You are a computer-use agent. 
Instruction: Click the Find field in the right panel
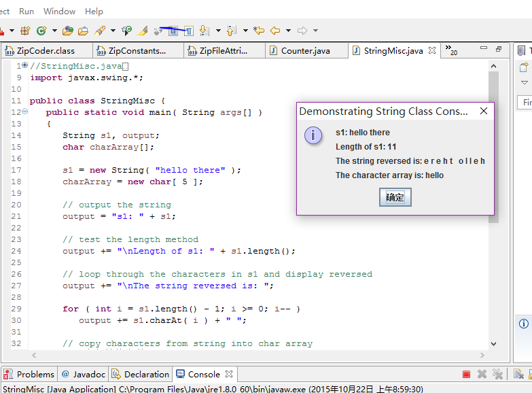pos(525,102)
